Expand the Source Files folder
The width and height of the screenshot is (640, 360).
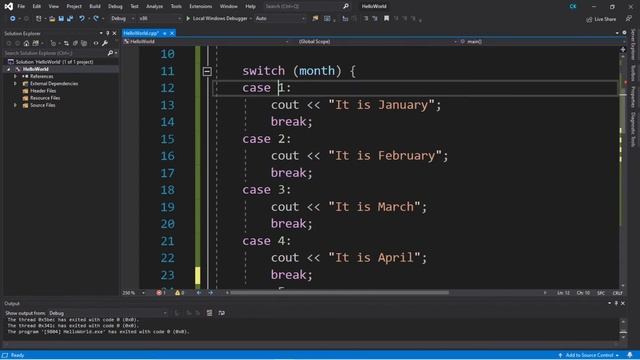point(16,105)
